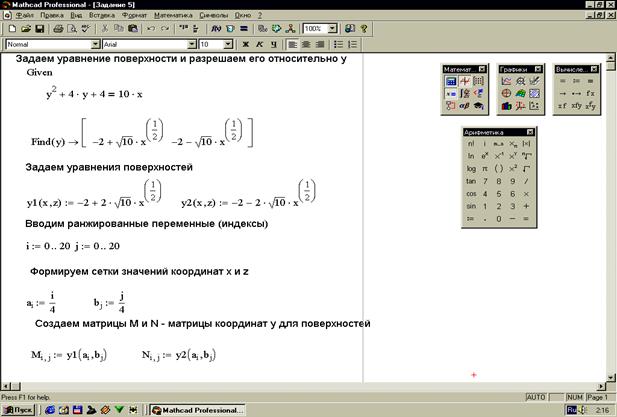Open Print Preview from the toolbar
Screen dimensions: 617x417
click(x=72, y=29)
